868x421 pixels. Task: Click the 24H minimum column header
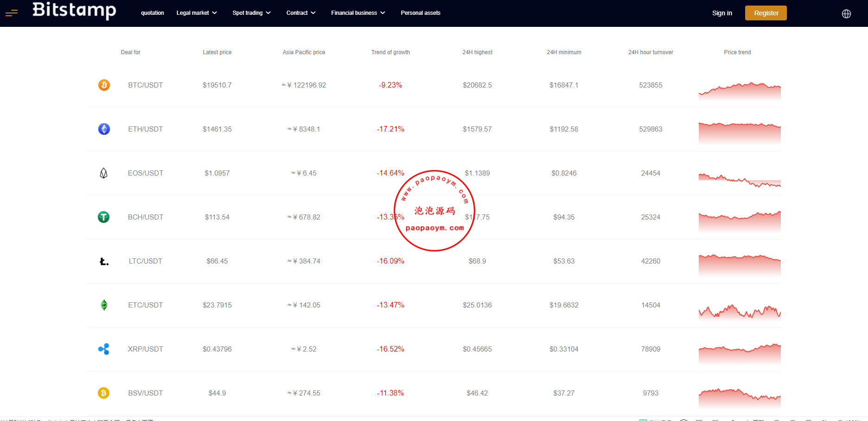564,52
